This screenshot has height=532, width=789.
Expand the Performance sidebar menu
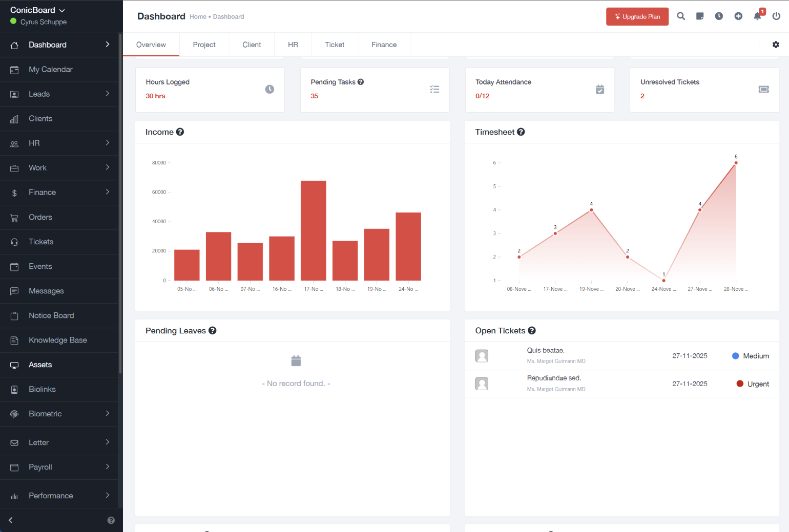click(x=59, y=496)
